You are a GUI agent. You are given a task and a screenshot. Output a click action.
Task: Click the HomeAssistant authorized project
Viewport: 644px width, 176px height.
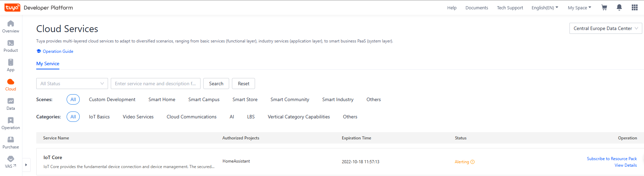coord(236,161)
